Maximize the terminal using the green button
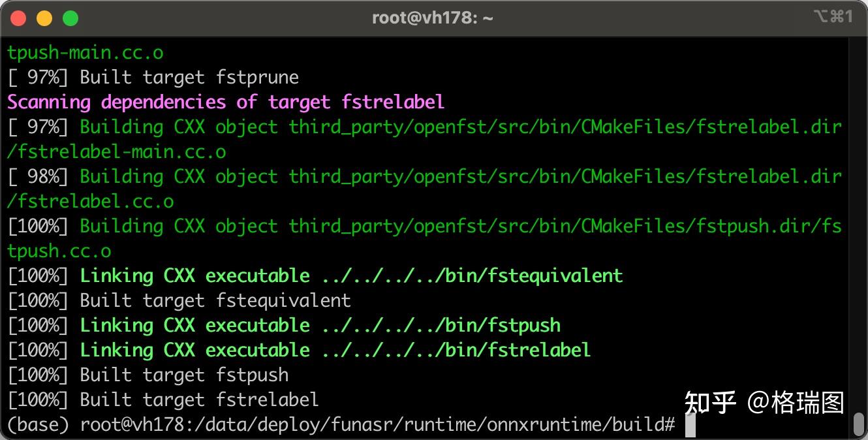The width and height of the screenshot is (868, 440). pyautogui.click(x=70, y=18)
